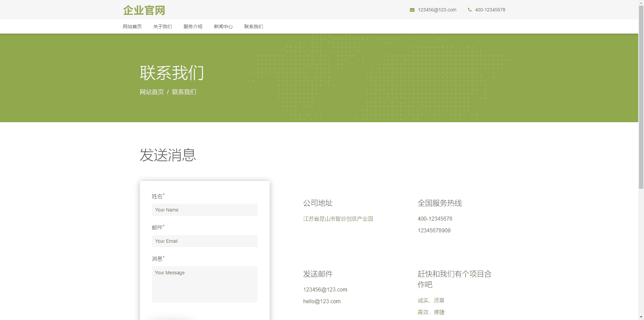
Task: Open the 关于我们 menu item
Action: 163,27
